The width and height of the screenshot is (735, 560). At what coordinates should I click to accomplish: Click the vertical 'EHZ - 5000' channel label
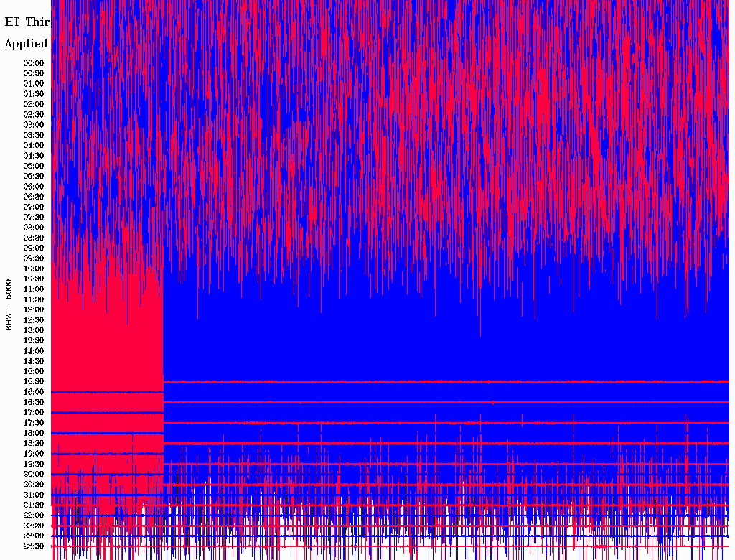click(x=9, y=305)
